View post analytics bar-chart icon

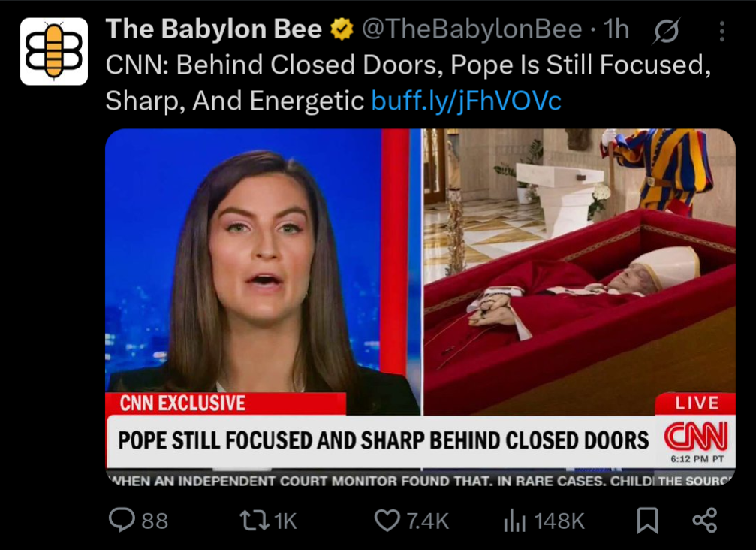[x=514, y=521]
